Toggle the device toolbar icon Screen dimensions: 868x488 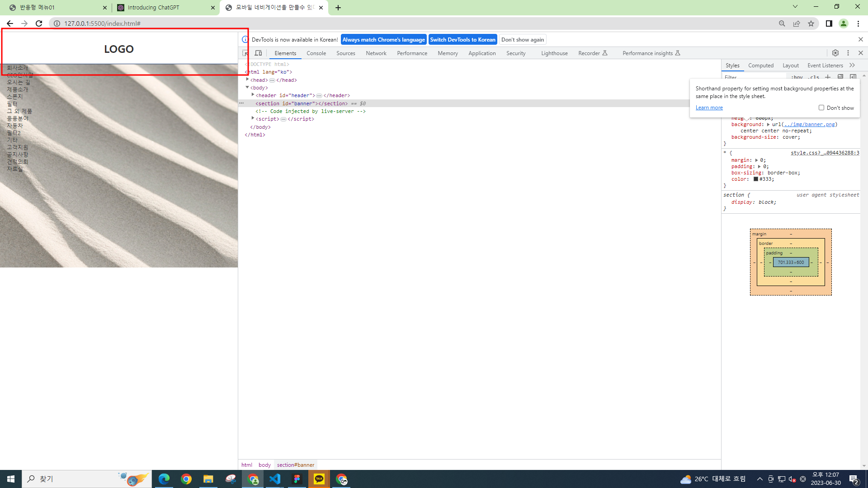tap(258, 53)
